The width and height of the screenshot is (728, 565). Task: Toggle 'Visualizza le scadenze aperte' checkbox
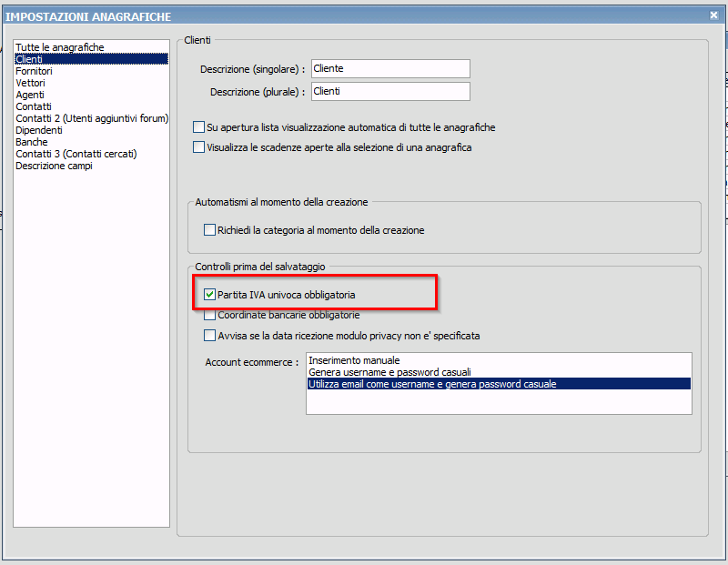(199, 146)
